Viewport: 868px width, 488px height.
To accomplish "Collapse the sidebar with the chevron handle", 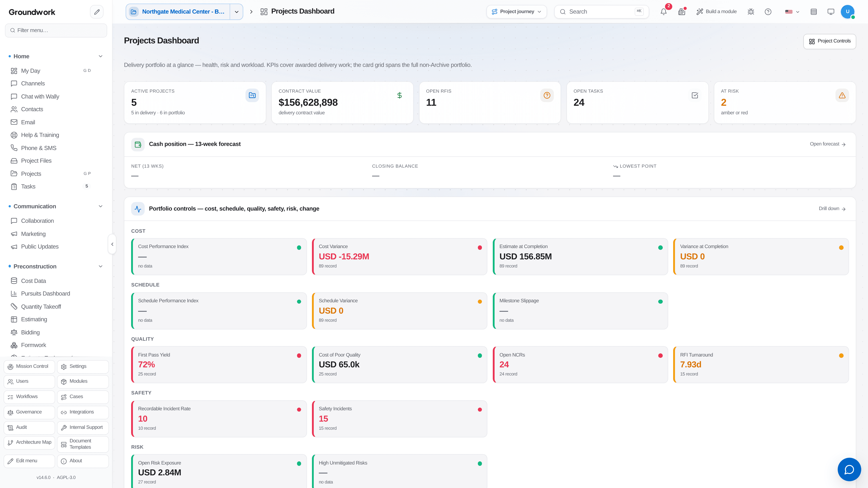I will pos(112,244).
